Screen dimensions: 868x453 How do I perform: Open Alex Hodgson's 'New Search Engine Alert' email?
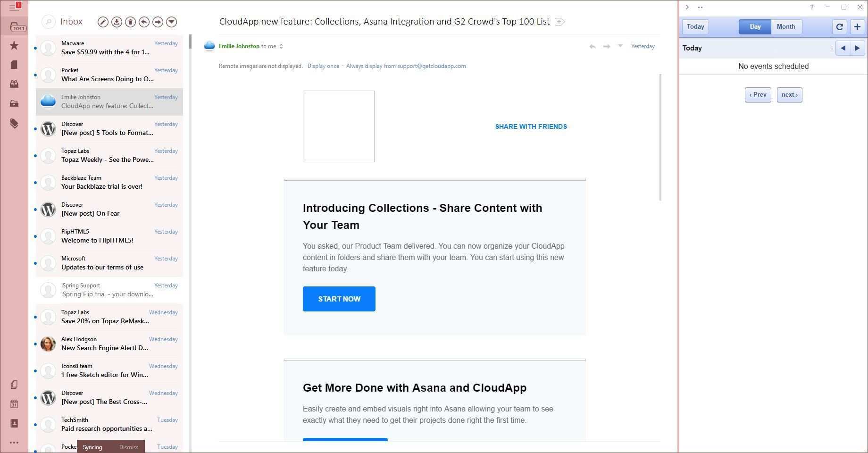[109, 344]
